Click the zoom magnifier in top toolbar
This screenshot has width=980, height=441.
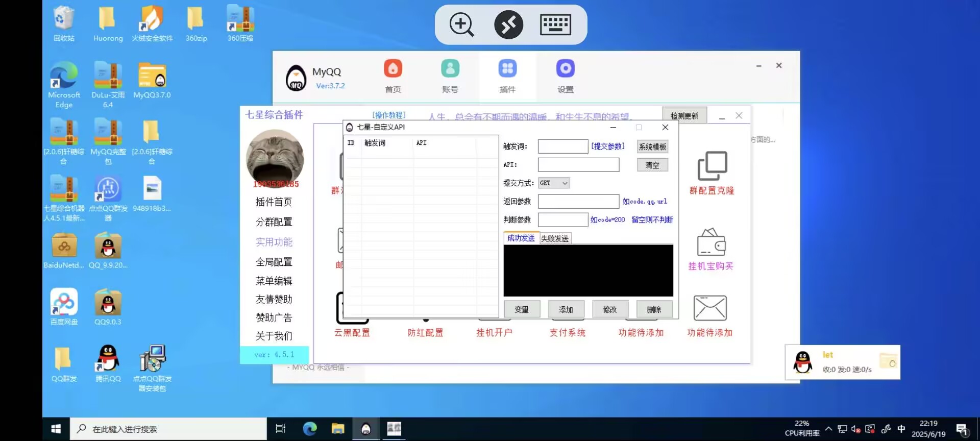click(461, 24)
